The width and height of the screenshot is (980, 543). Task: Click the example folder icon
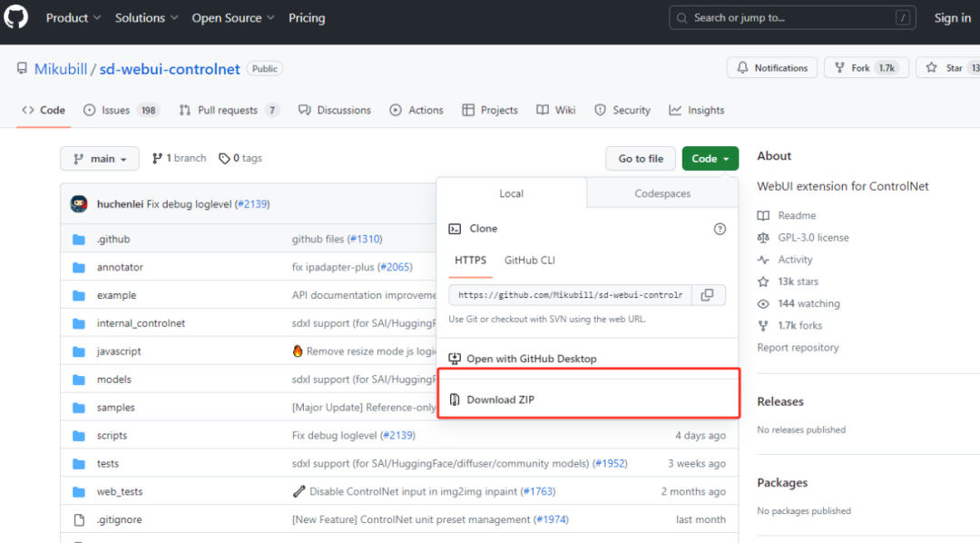coord(79,295)
